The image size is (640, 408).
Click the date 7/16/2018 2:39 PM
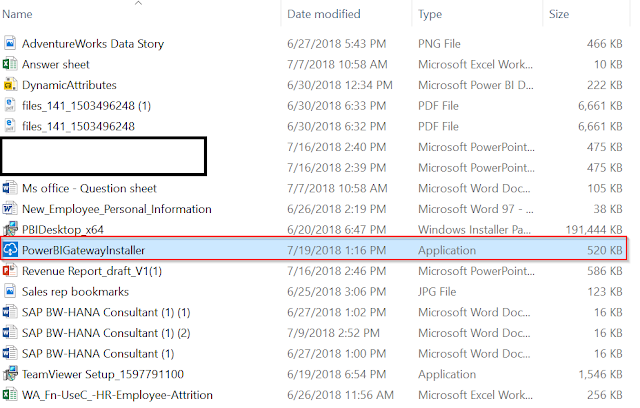[336, 168]
